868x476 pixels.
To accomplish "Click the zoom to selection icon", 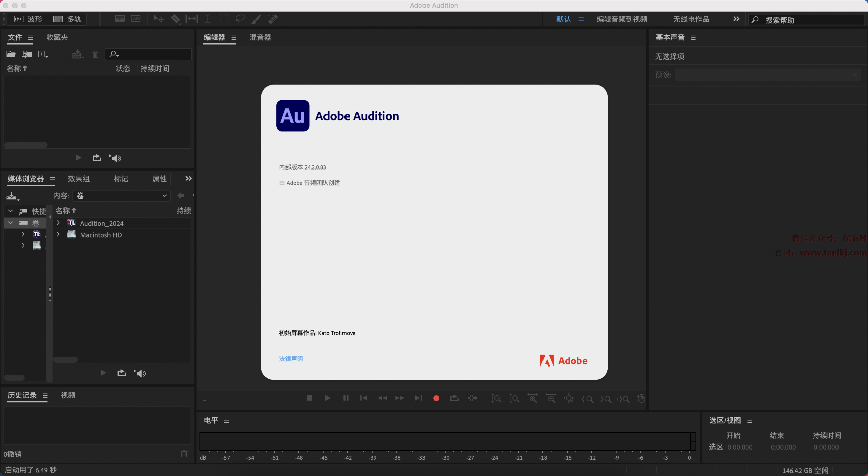I will point(623,399).
